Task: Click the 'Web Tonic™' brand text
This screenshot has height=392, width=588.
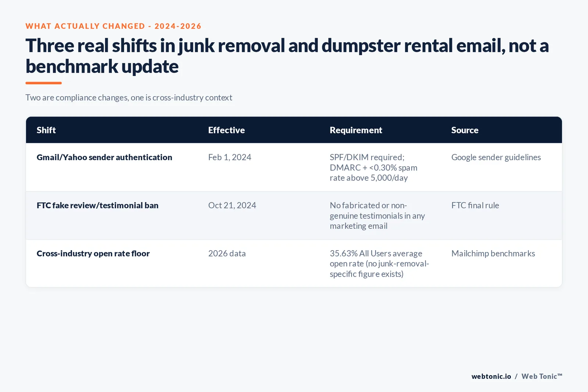Action: [542, 376]
